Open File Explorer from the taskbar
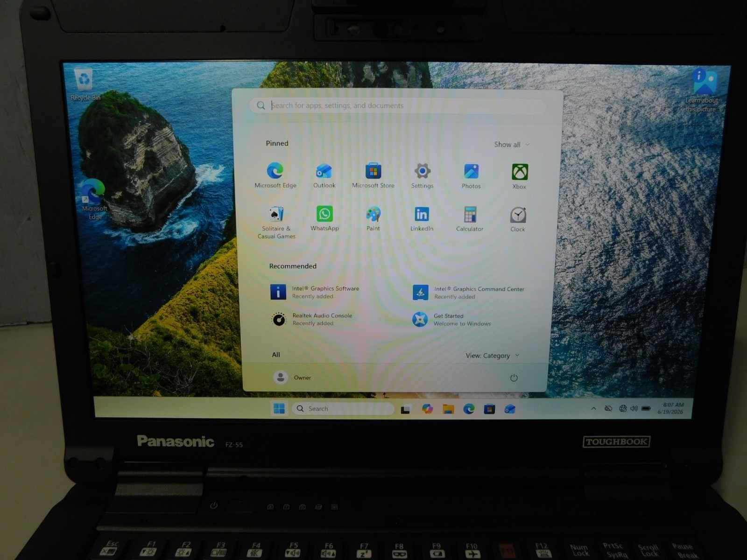This screenshot has height=560, width=747. click(448, 409)
